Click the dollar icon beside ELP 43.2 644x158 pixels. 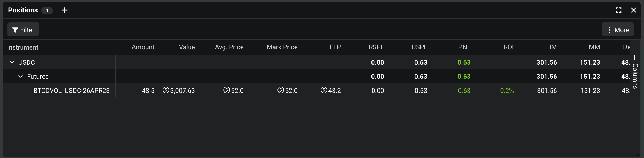click(x=324, y=90)
